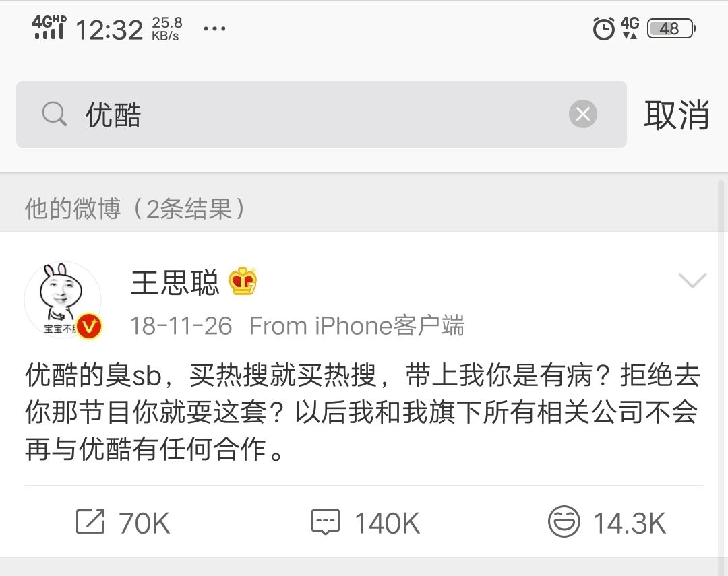Tap the post date 18-11-26

point(181,326)
